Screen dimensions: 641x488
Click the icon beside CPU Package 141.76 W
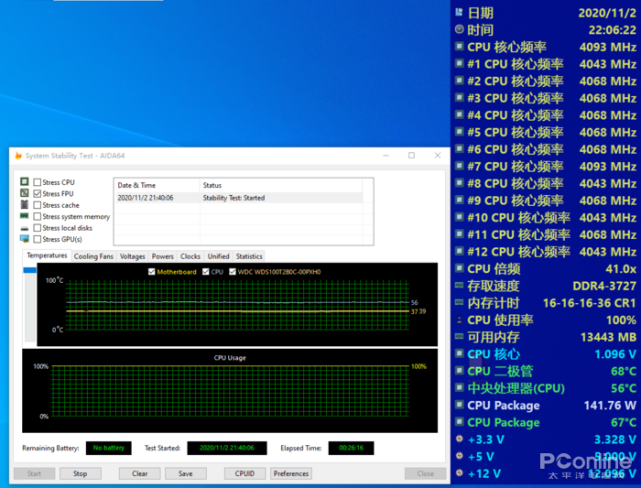[459, 405]
